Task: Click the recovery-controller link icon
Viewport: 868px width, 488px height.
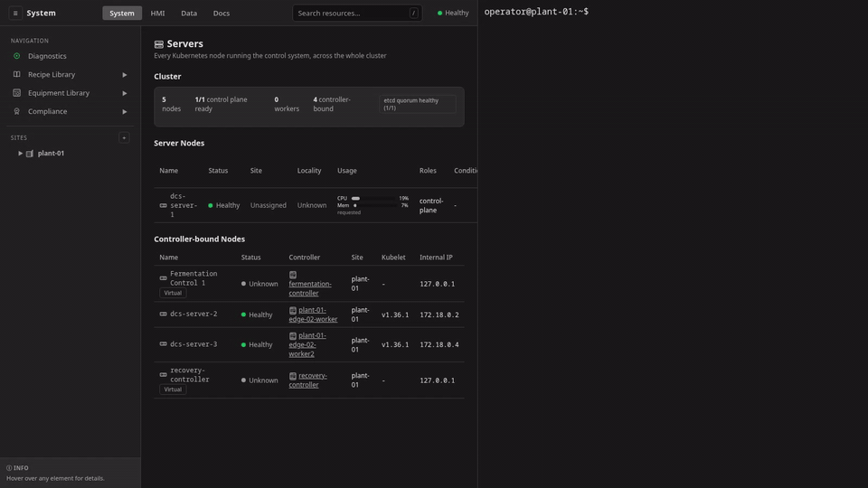Action: (293, 376)
